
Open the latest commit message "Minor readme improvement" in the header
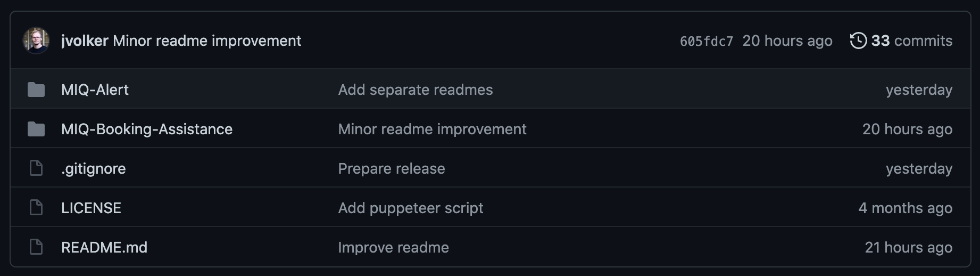point(207,41)
